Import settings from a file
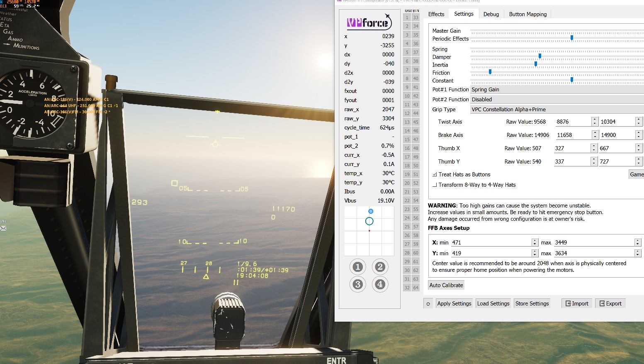The width and height of the screenshot is (644, 364). (x=577, y=303)
